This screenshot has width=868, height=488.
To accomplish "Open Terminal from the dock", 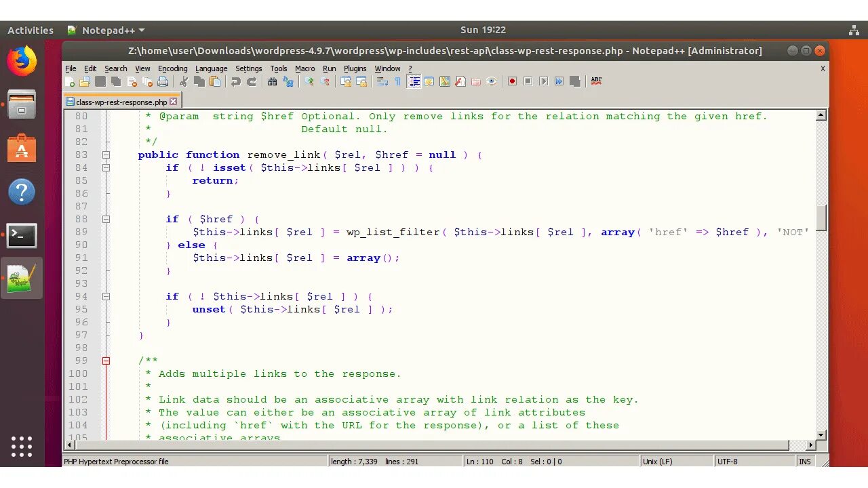I will (x=22, y=235).
